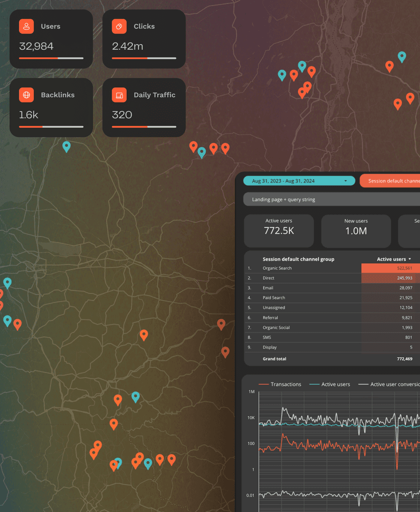Toggle the Active users legend entry in chart

(329, 384)
